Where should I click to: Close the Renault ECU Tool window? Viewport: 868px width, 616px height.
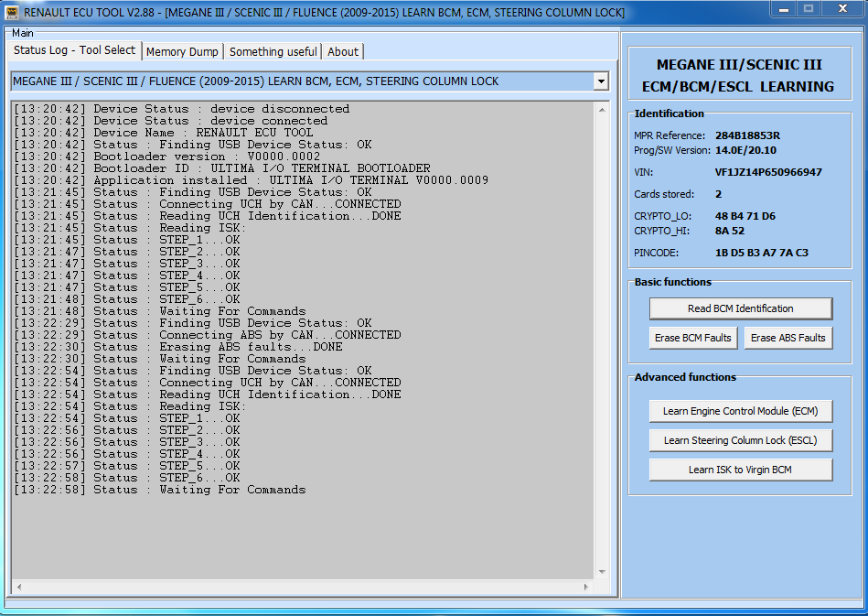coord(842,9)
